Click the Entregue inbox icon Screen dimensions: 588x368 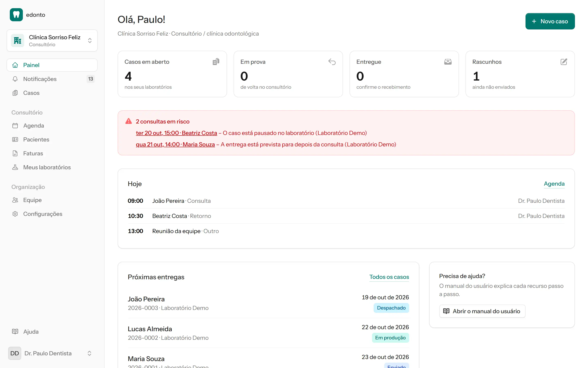coord(448,62)
